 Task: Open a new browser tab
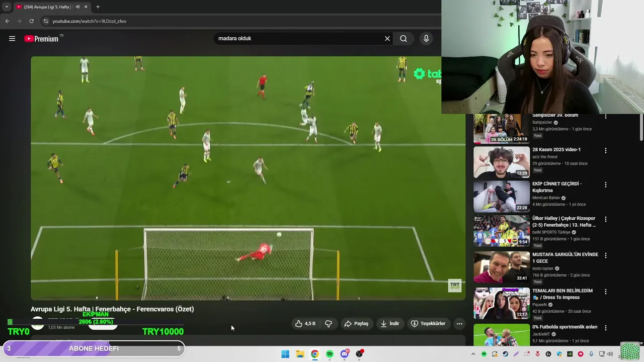(98, 7)
